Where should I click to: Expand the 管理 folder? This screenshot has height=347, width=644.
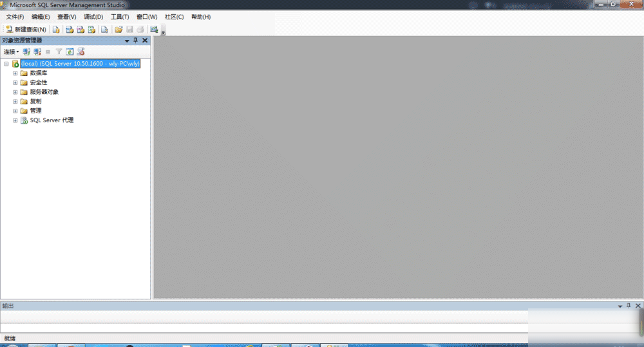pyautogui.click(x=15, y=111)
